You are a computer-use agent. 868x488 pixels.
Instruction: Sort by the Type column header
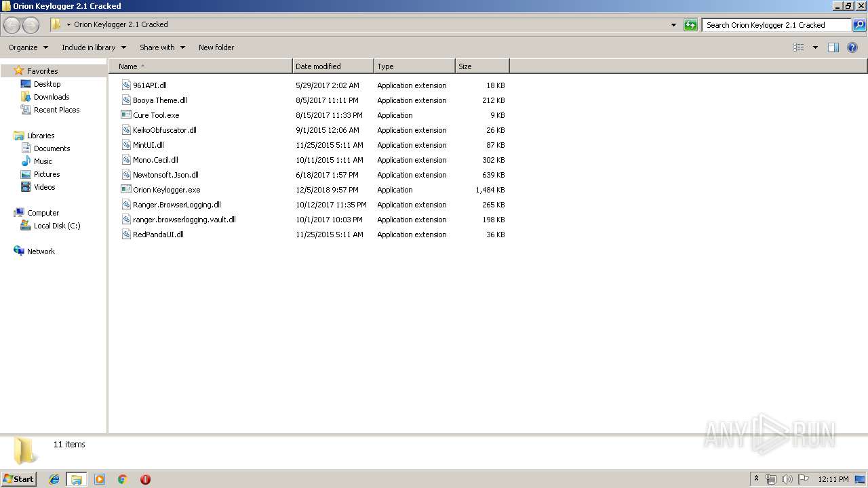414,66
